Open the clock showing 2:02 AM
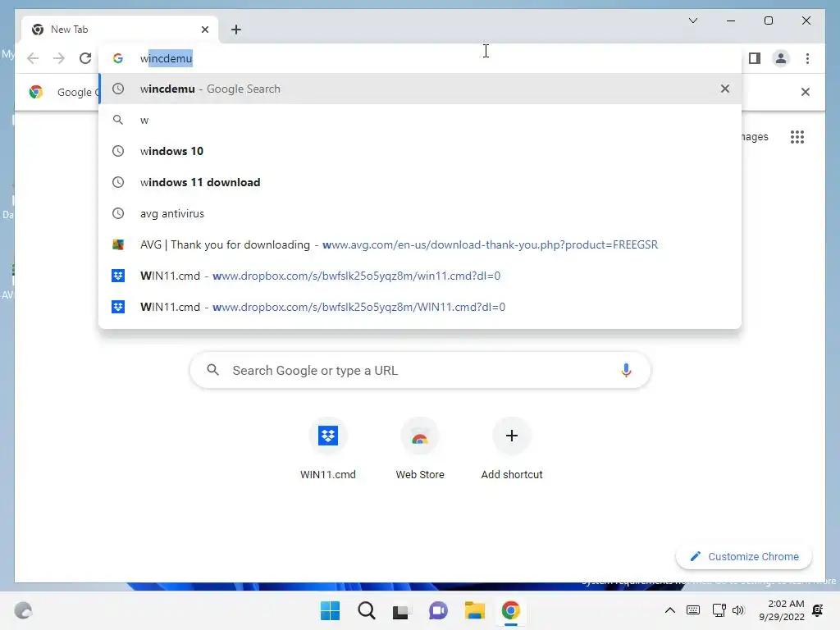The width and height of the screenshot is (840, 630). pyautogui.click(x=782, y=610)
